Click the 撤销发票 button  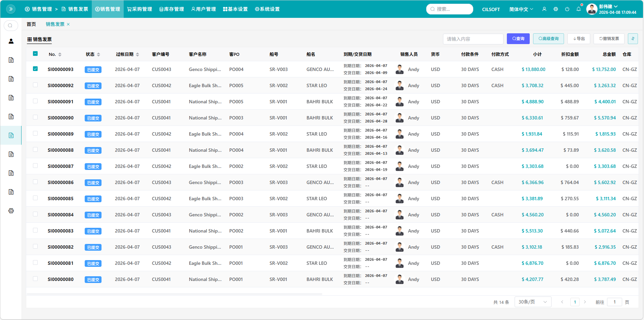pos(609,39)
